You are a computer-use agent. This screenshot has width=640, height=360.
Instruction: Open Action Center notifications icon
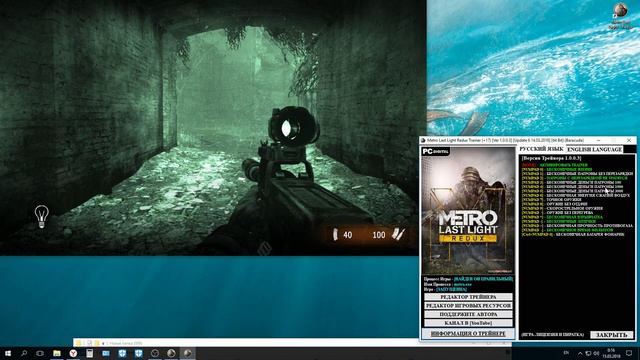(x=629, y=353)
